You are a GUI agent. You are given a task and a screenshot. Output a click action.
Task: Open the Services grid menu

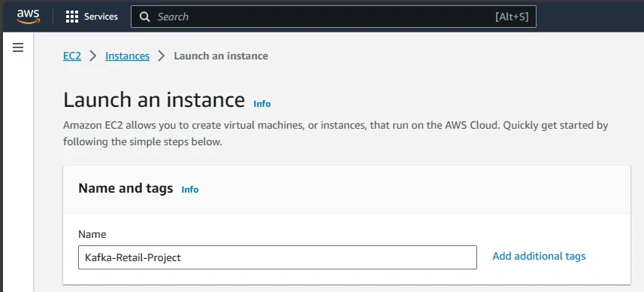[x=72, y=17]
